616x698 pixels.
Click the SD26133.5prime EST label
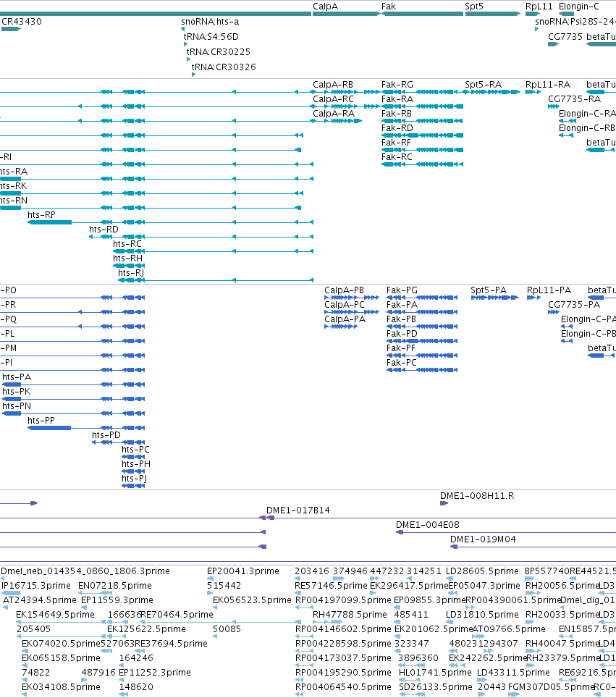[436, 687]
